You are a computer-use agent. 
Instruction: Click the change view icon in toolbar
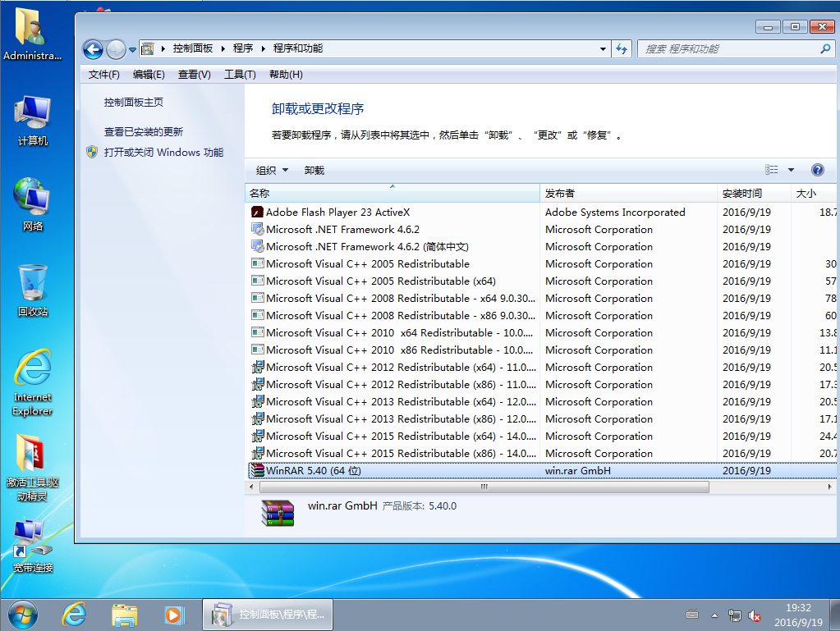point(771,170)
